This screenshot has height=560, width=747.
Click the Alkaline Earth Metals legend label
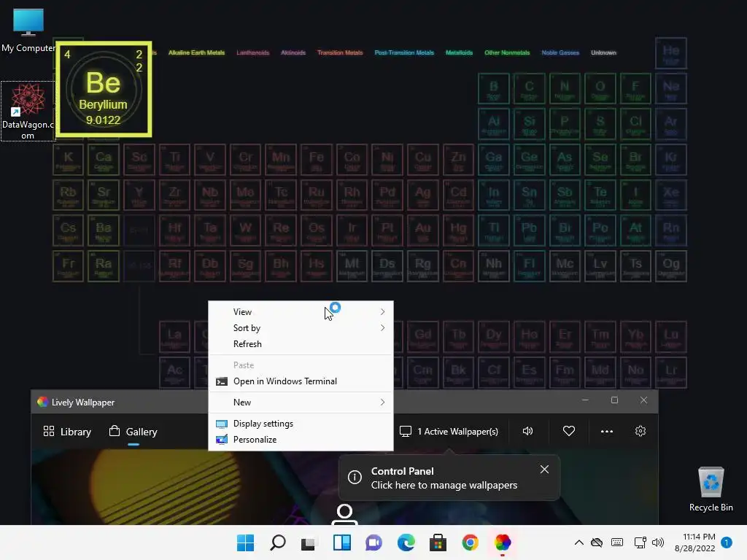pos(196,52)
